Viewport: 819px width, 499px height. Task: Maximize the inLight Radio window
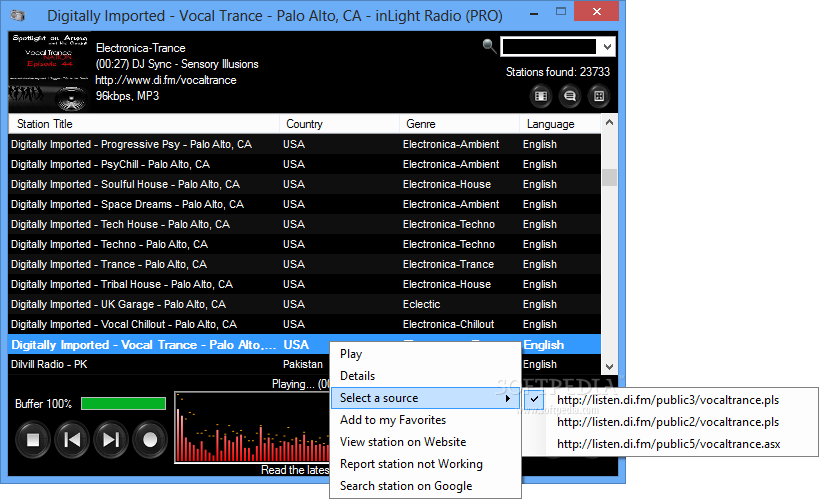[561, 11]
